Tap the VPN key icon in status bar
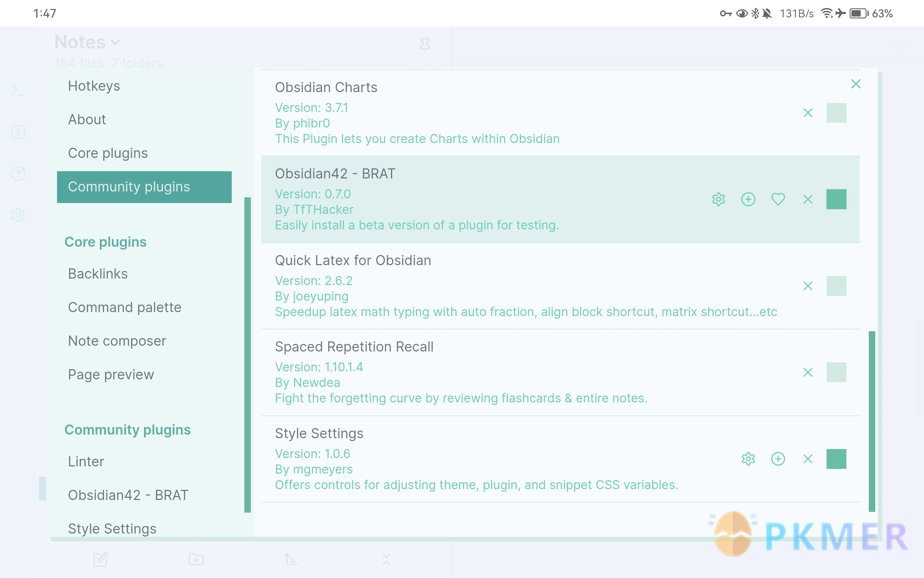The height and width of the screenshot is (578, 924). (726, 14)
